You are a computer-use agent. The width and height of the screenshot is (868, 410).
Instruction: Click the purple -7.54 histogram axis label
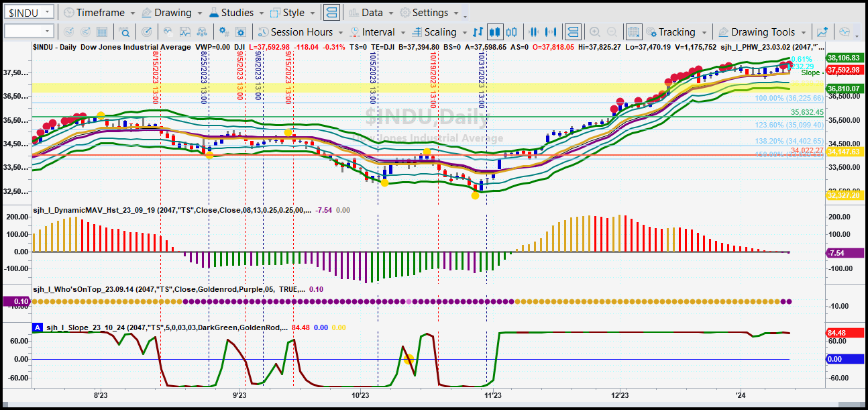[x=845, y=253]
